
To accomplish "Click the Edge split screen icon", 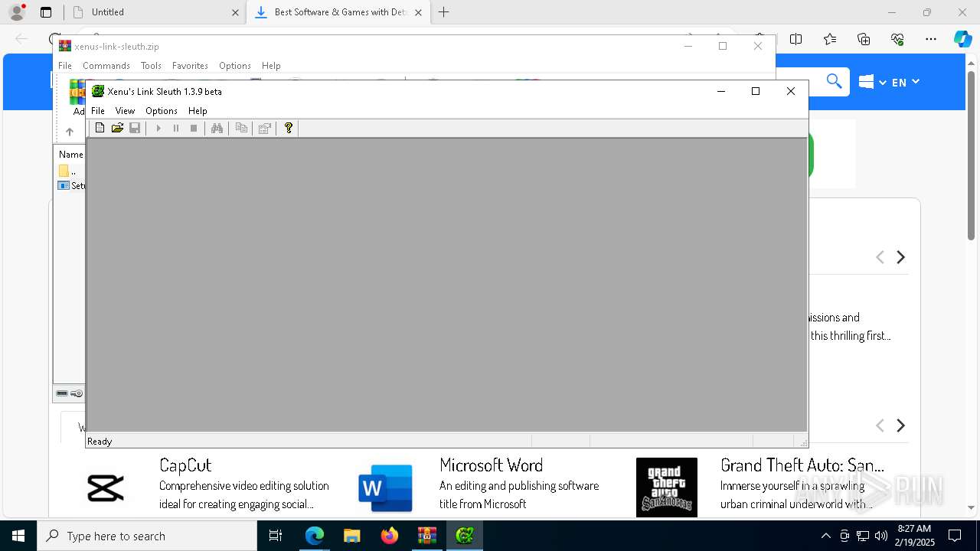I will coord(796,39).
